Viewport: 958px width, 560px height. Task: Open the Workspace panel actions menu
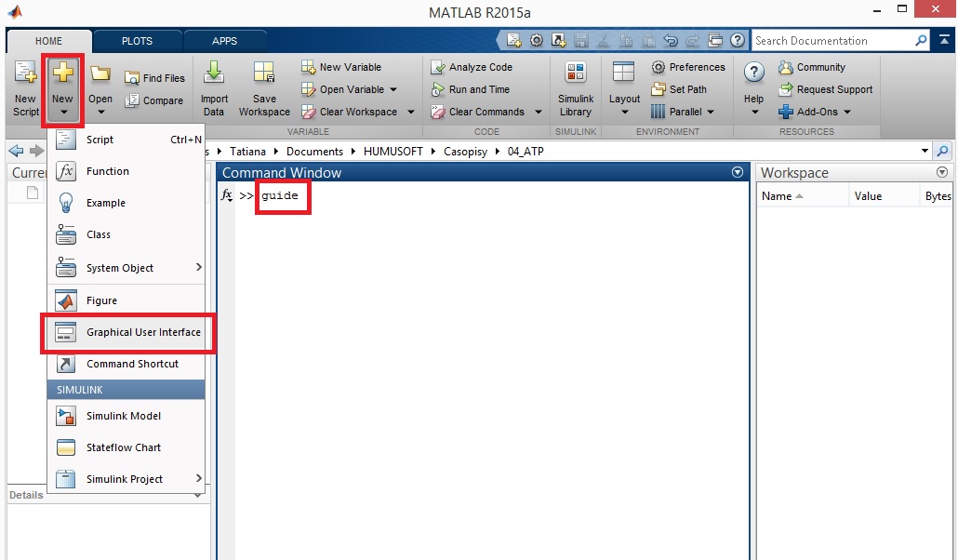[x=942, y=172]
